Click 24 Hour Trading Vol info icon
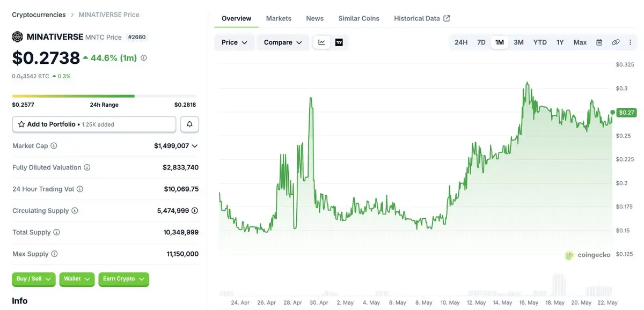Image resolution: width=644 pixels, height=310 pixels. pos(80,189)
